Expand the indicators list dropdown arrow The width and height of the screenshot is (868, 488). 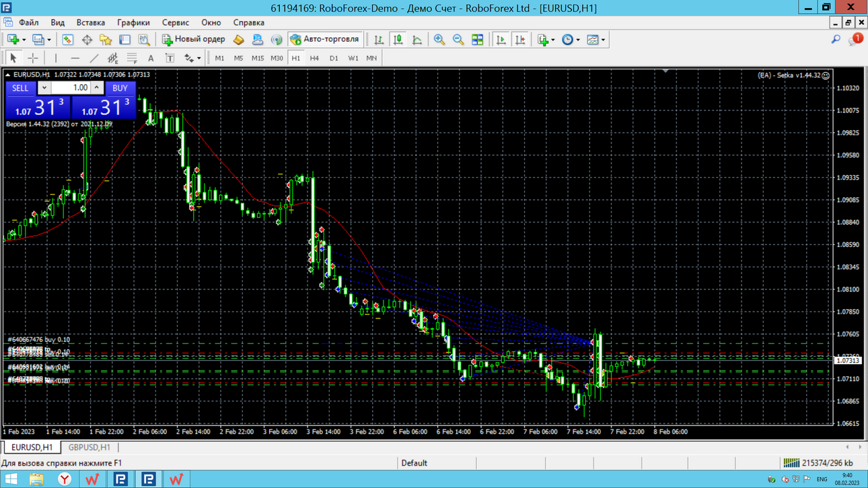[x=553, y=40]
